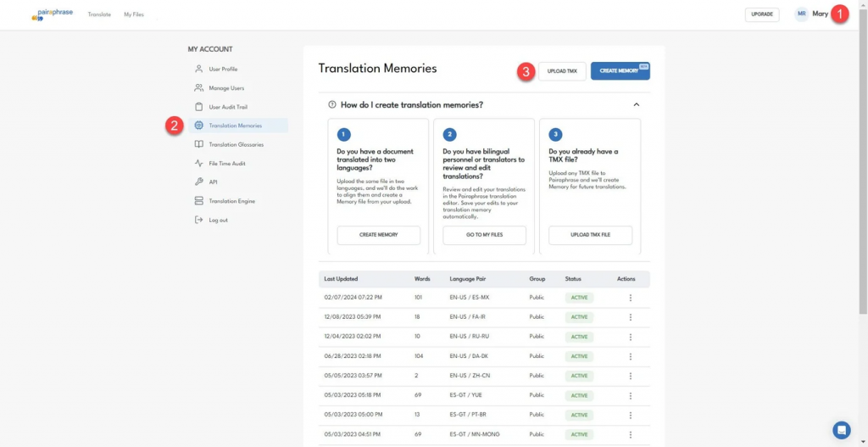
Task: Open actions menu for EN-US / FA-IR row
Action: coord(630,317)
